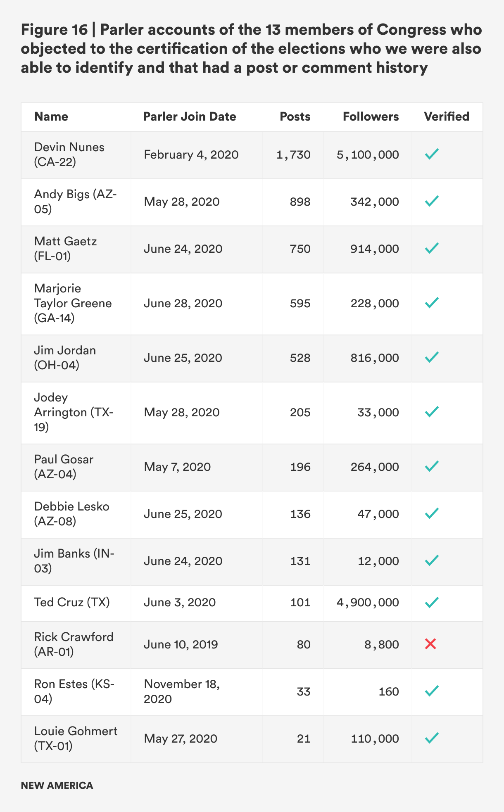Click the checkmark beside Louie Gohmert
Image resolution: width=504 pixels, height=812 pixels.
click(431, 738)
